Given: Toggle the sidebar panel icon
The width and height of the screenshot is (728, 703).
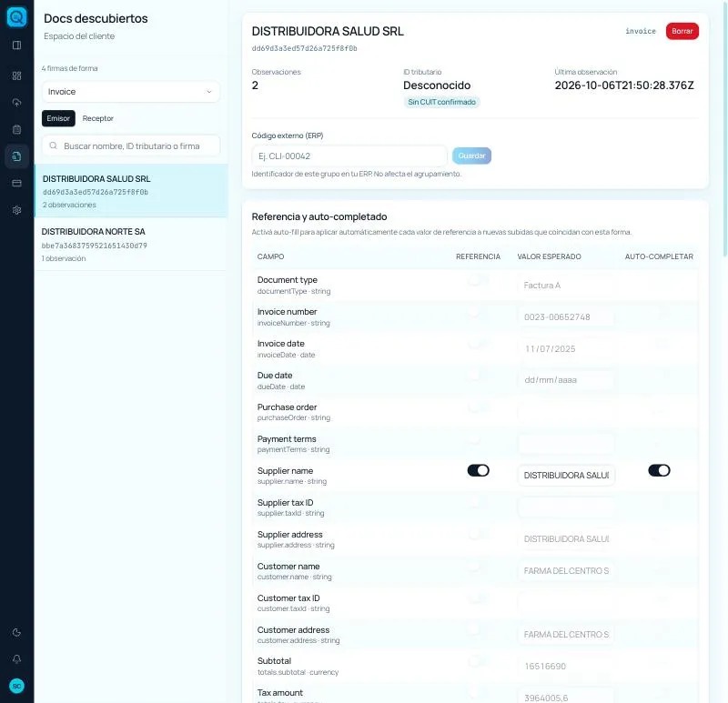Looking at the screenshot, I should coord(16,45).
